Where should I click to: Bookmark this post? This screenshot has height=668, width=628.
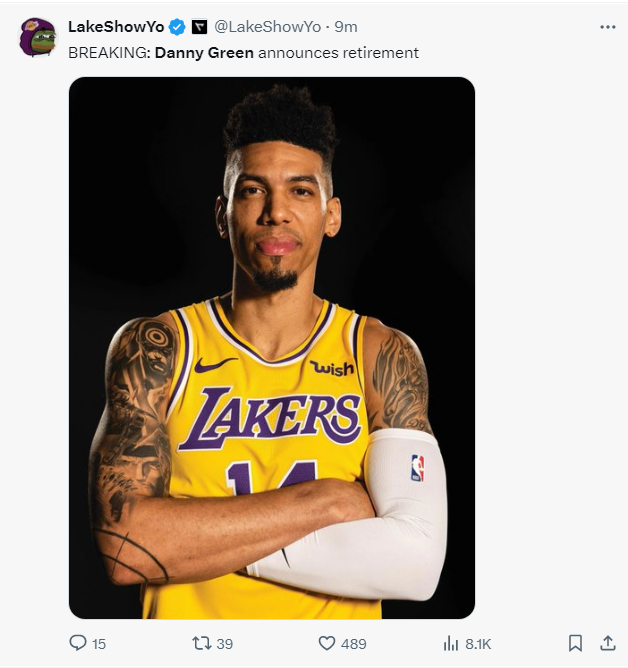pyautogui.click(x=576, y=643)
